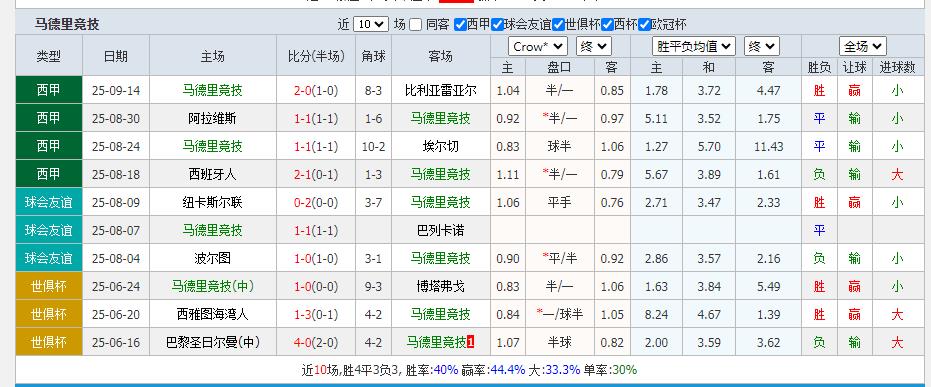Open the 终 dropdown beside Crow*
Screen dimensions: 931x387
pyautogui.click(x=593, y=46)
